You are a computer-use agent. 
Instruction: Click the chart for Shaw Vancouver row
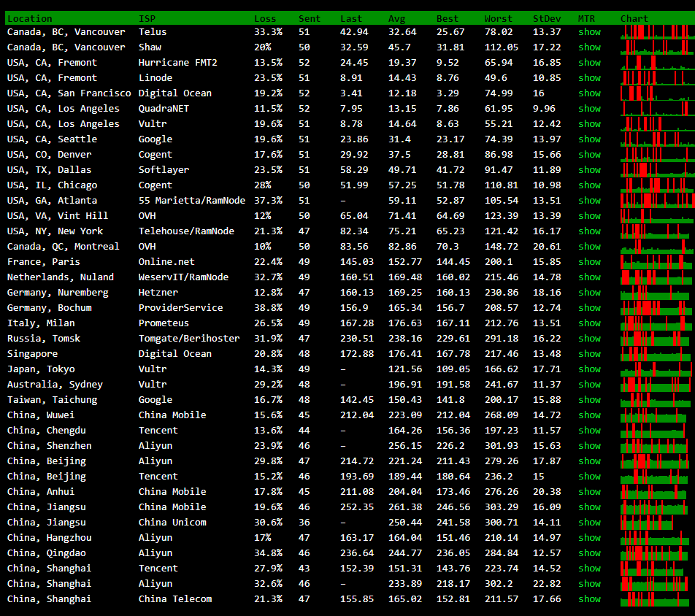[x=656, y=47]
